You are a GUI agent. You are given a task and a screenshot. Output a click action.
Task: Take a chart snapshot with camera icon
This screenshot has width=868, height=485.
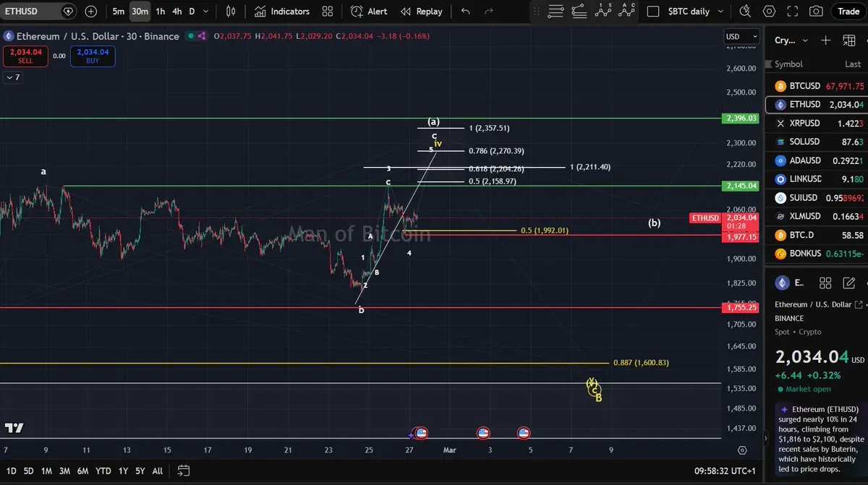(x=817, y=12)
